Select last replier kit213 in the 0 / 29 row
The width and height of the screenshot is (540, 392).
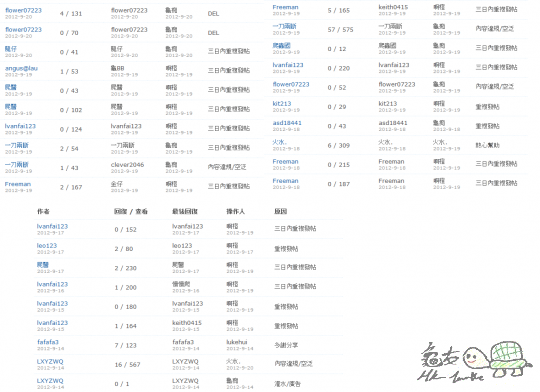pos(388,103)
